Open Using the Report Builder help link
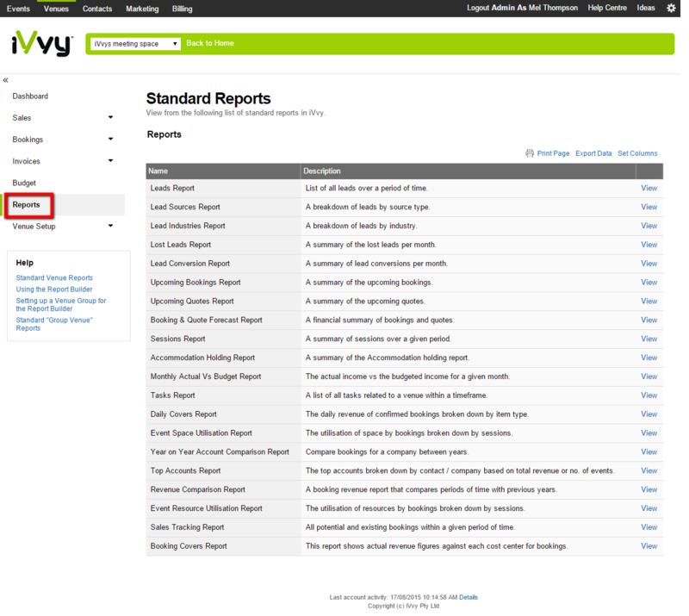 click(x=54, y=289)
